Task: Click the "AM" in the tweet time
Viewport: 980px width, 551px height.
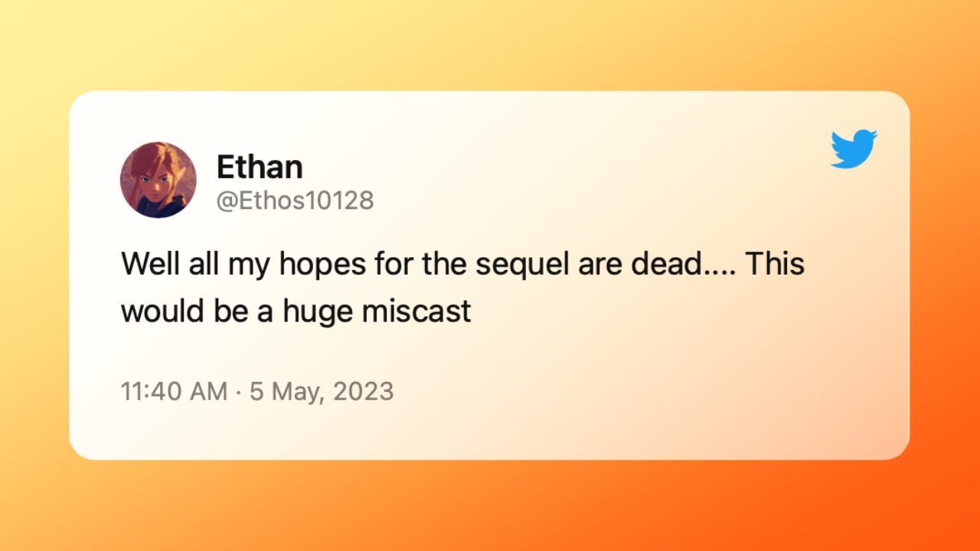Action: tap(207, 392)
